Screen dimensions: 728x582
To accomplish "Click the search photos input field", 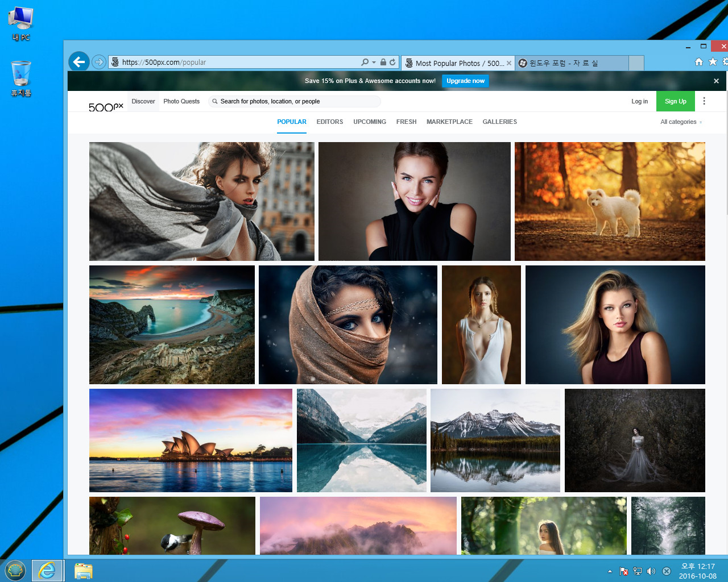I will click(x=295, y=101).
